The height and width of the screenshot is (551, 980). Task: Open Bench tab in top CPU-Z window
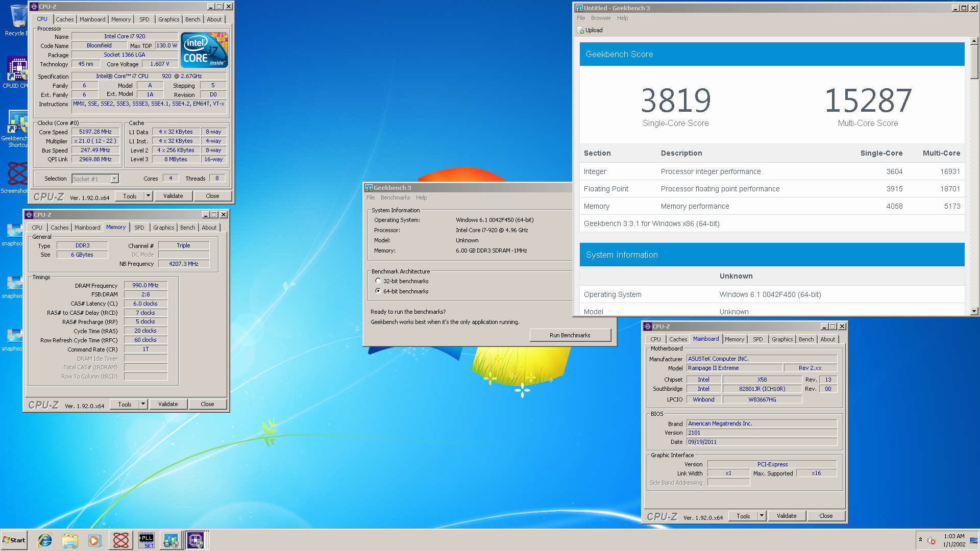click(192, 19)
